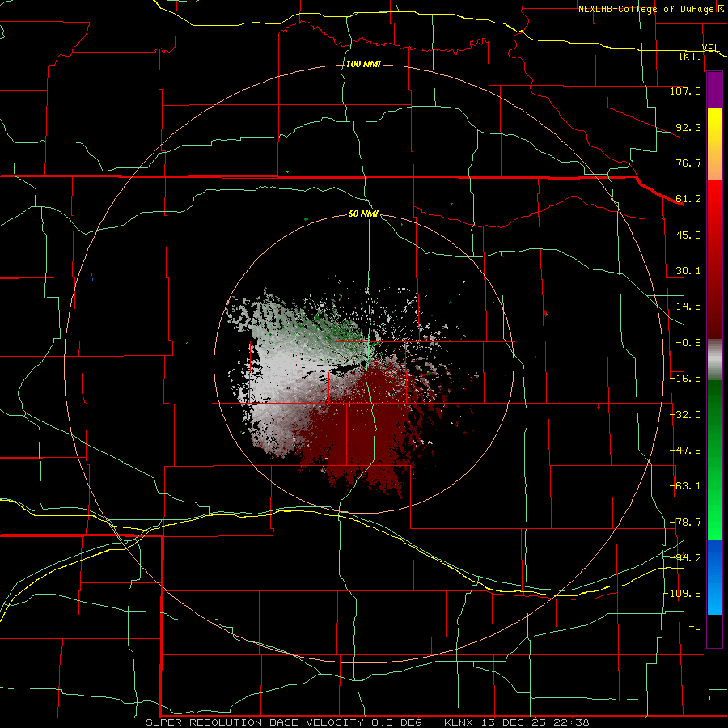
Task: Click the 30.1 legend value
Action: (x=688, y=271)
